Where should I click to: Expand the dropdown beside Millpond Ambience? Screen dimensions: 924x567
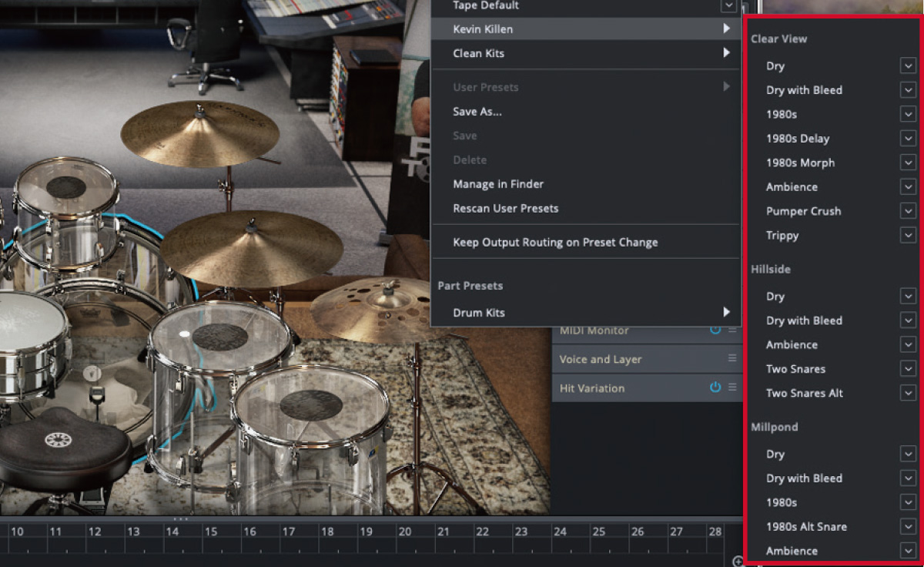[907, 550]
